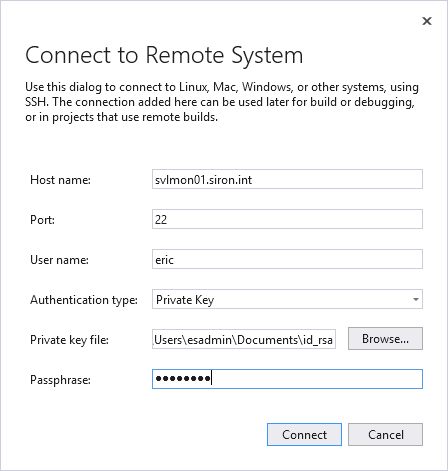The image size is (448, 471).
Task: Click the masked passphrase dots
Action: [183, 379]
